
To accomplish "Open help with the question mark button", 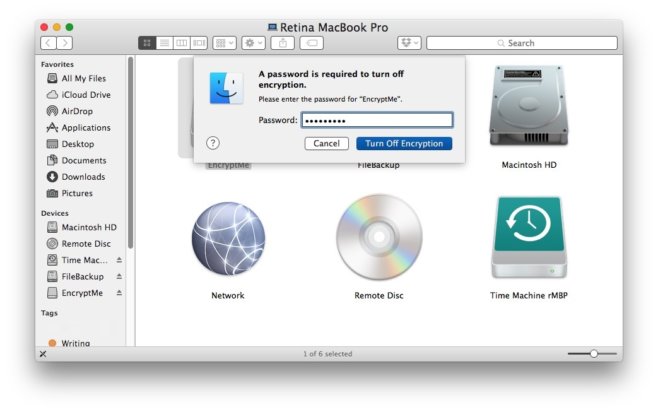I will coord(213,143).
